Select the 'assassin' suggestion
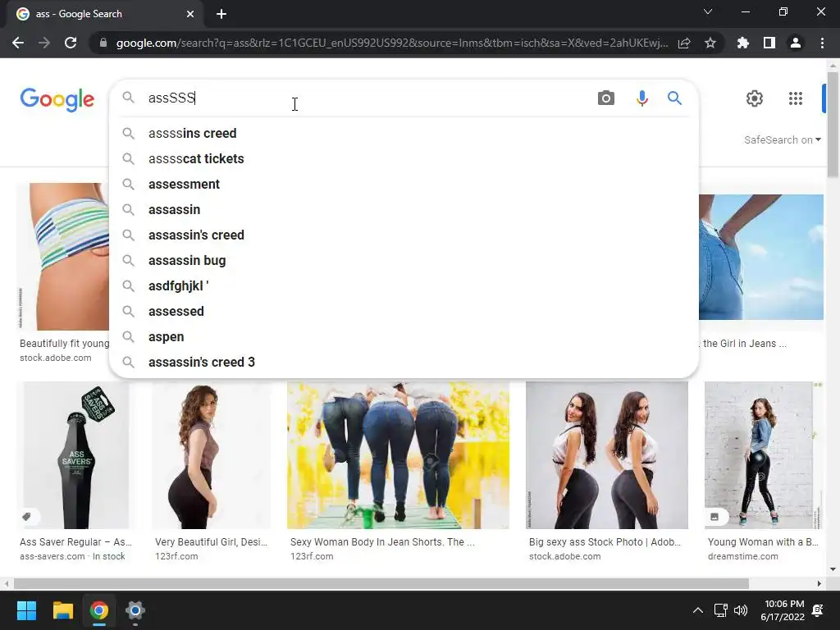Image resolution: width=840 pixels, height=630 pixels. coord(404,209)
